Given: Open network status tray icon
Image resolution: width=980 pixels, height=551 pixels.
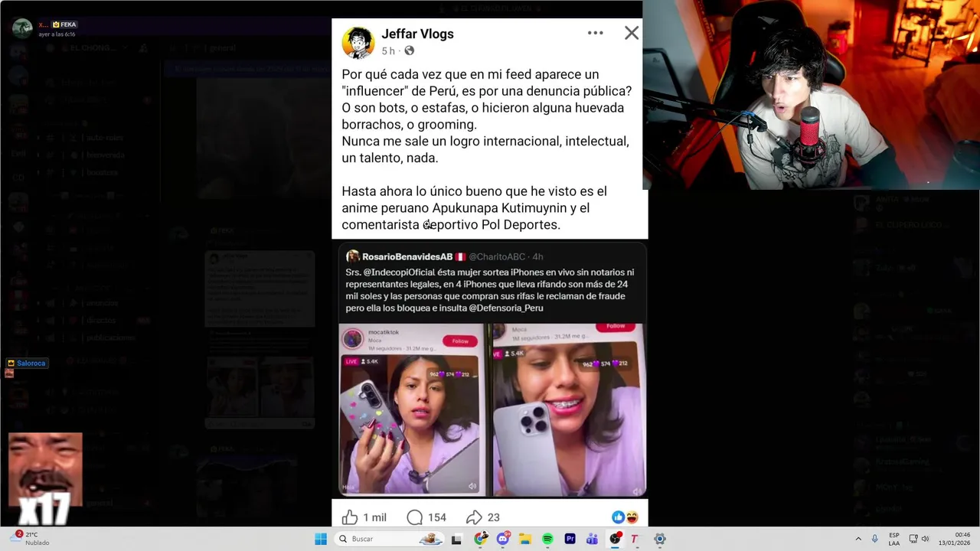Looking at the screenshot, I should tap(913, 539).
